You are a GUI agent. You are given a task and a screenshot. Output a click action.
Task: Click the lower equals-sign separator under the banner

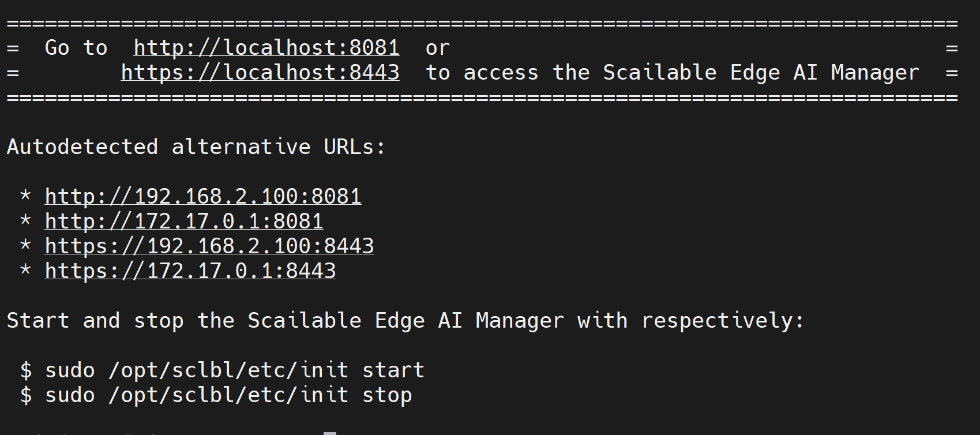coord(482,98)
